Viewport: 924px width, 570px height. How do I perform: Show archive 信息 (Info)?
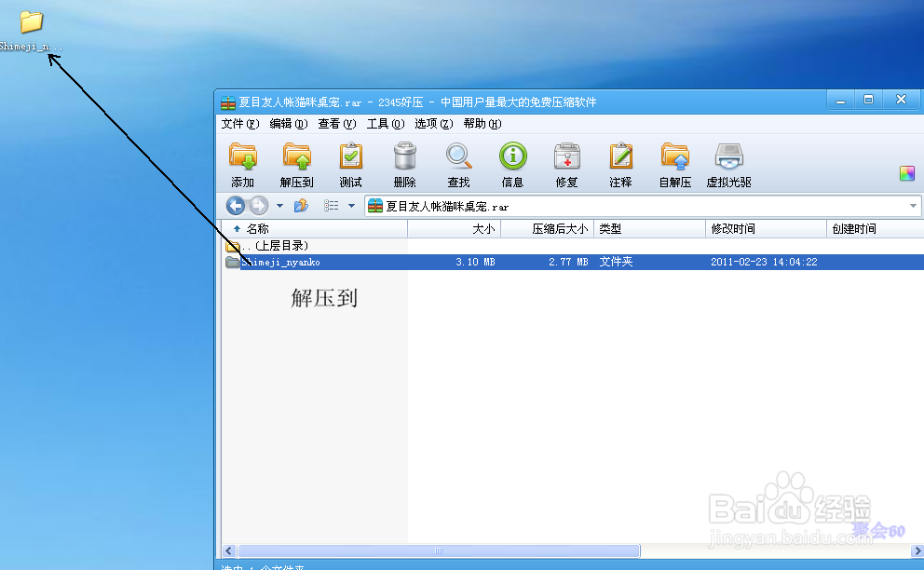click(512, 165)
